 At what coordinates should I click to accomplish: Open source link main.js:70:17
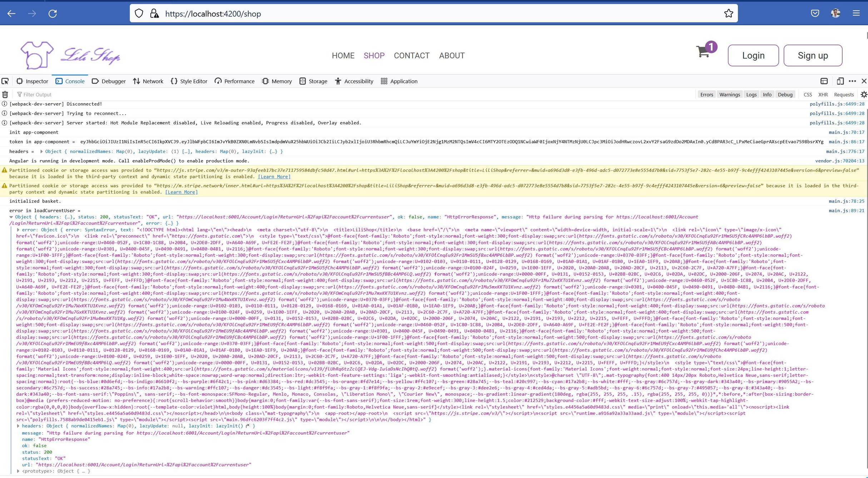click(x=847, y=132)
